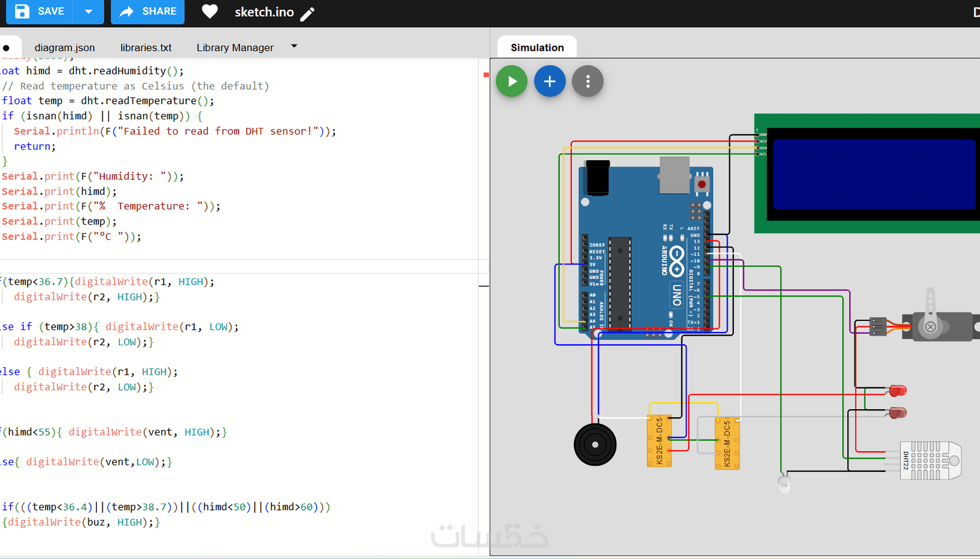
Task: Expand the file tabs dropdown arrow
Action: [294, 46]
